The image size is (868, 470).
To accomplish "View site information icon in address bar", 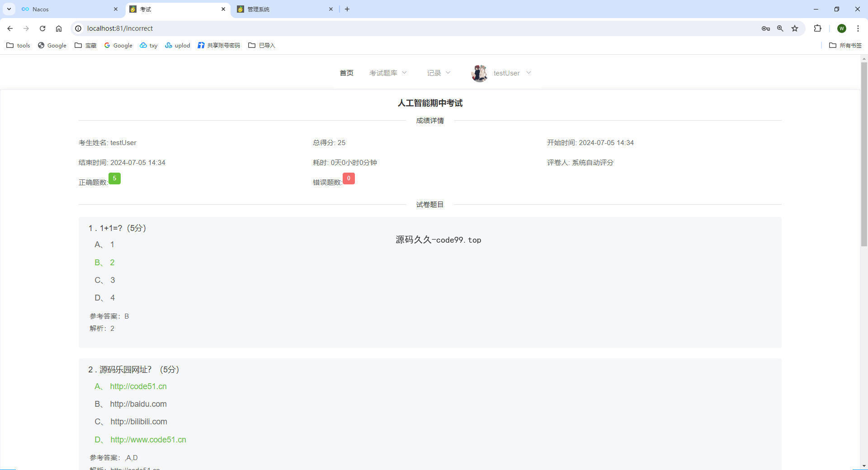I will [78, 28].
